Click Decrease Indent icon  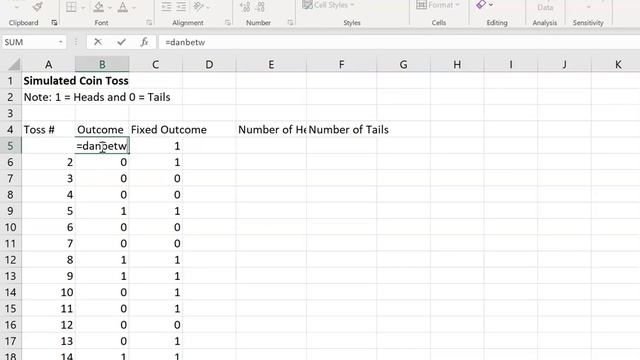click(166, 7)
